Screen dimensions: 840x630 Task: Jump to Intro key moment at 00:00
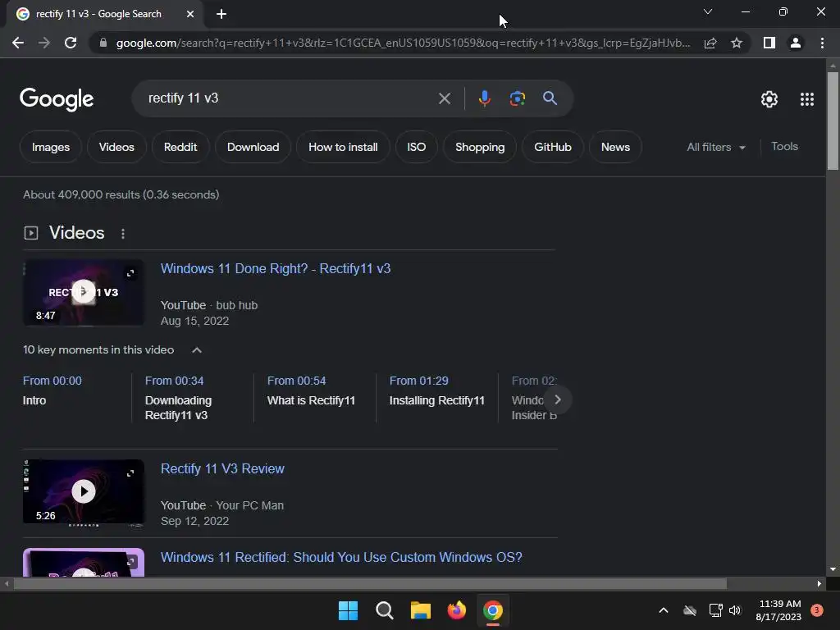[x=52, y=390]
